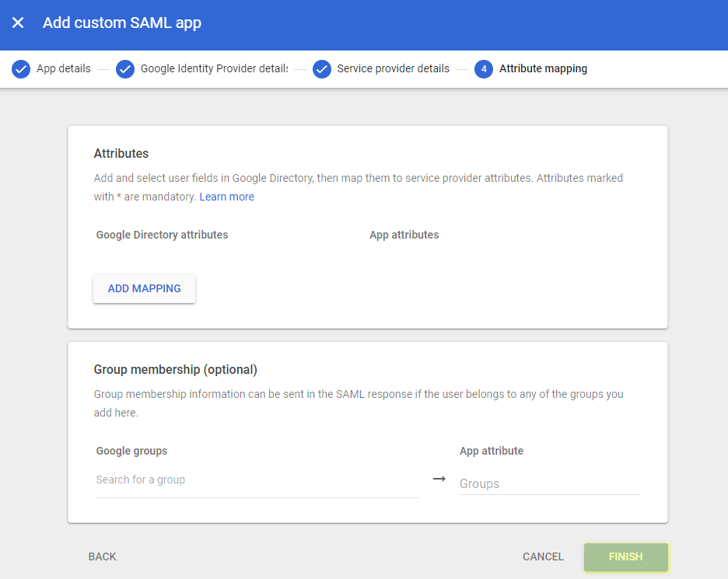Click the App attributes column header

404,235
